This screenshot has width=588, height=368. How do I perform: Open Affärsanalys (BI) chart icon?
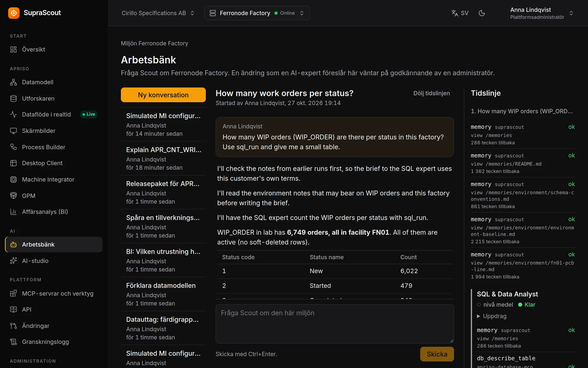(14, 212)
